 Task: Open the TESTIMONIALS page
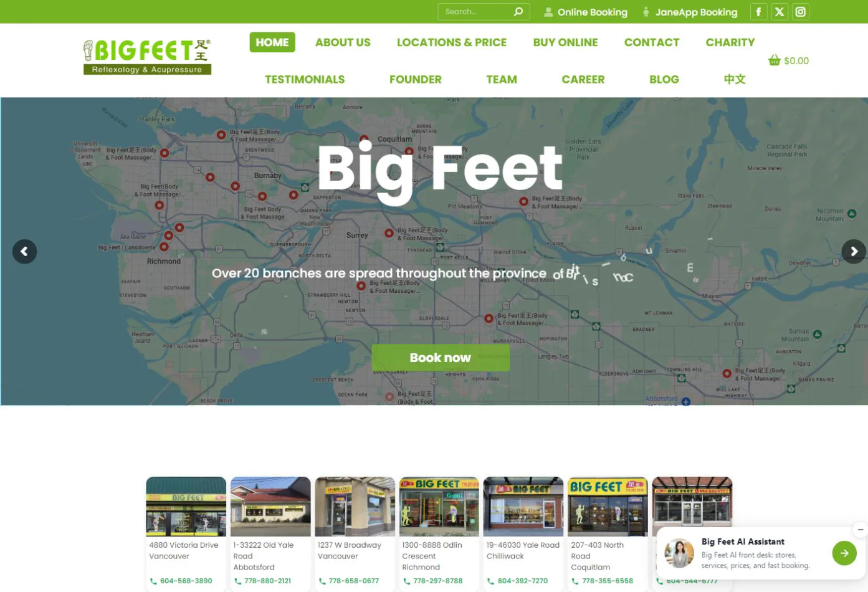(x=305, y=79)
